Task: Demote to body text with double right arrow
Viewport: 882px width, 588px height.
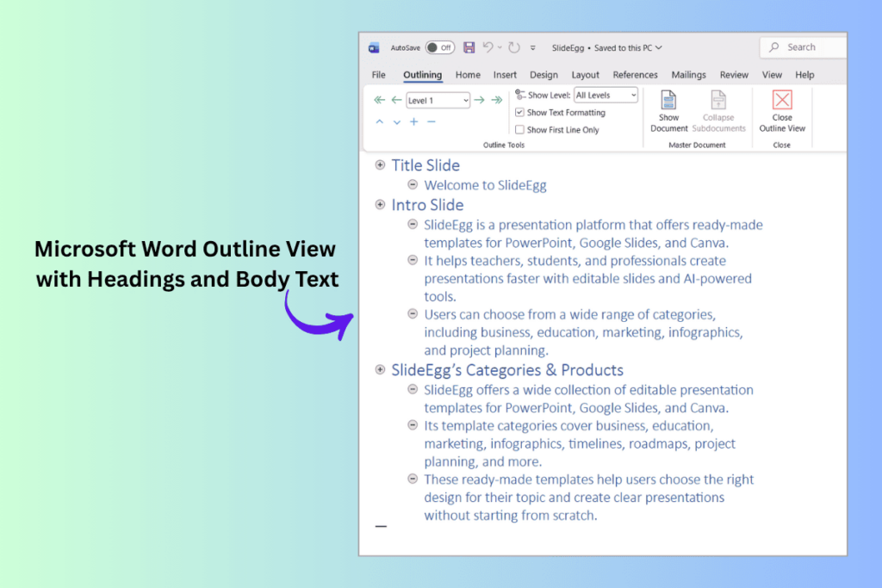Action: coord(497,100)
